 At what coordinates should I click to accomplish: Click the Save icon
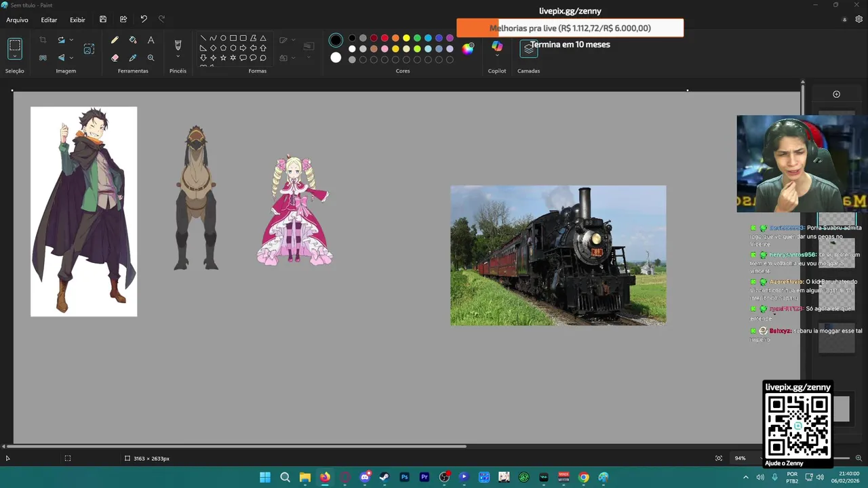point(103,20)
